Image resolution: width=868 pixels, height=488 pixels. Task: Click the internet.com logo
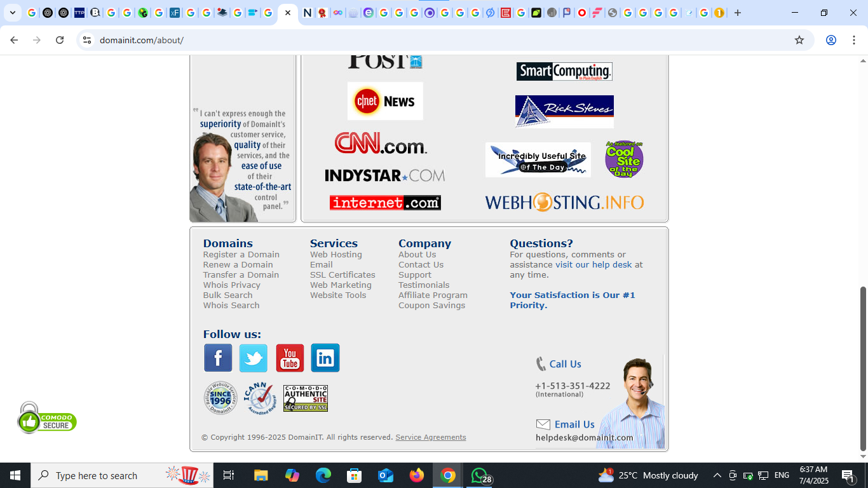tap(385, 203)
